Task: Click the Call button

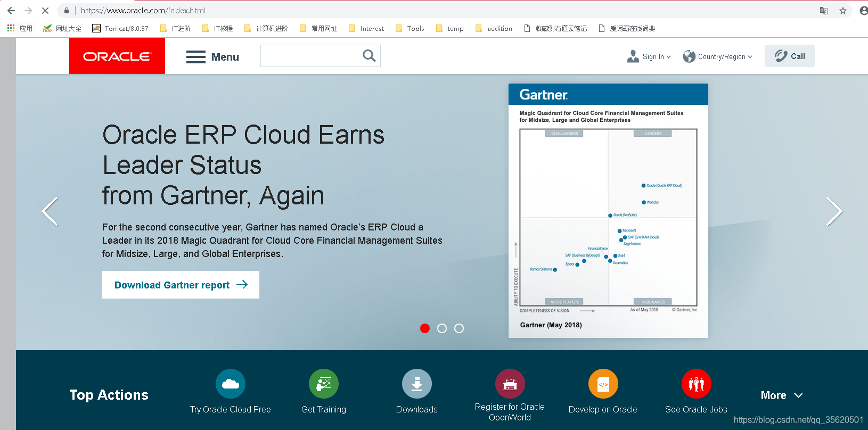Action: pos(790,56)
